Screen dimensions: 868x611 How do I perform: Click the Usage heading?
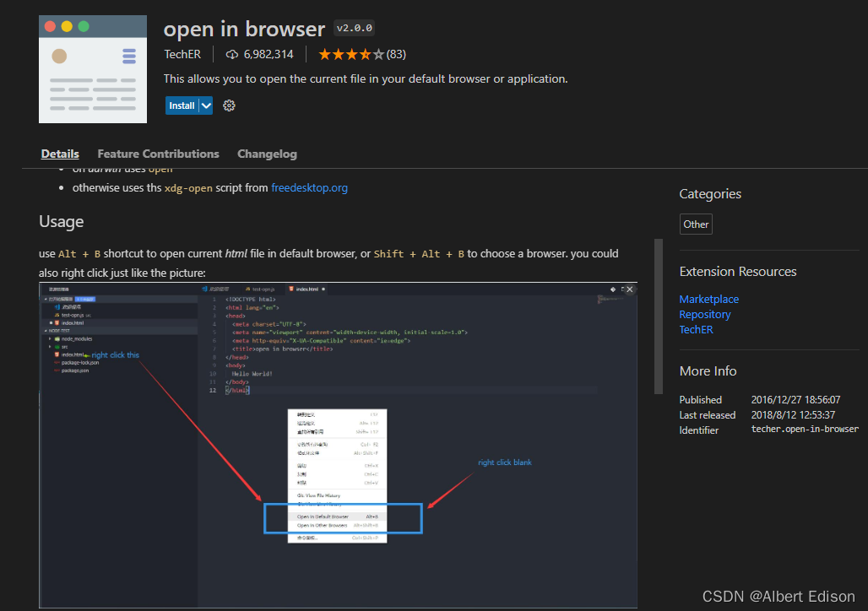(62, 221)
